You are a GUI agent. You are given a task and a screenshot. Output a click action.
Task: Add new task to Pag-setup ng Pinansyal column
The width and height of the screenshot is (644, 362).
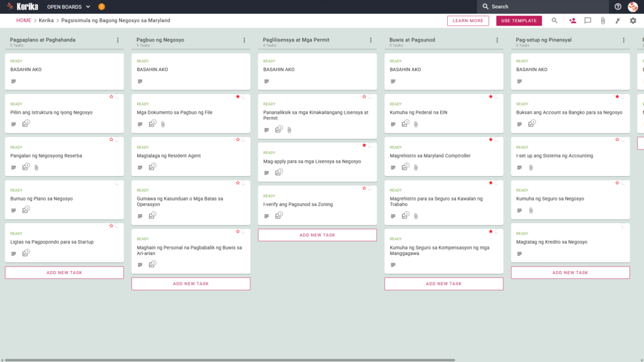click(x=570, y=273)
